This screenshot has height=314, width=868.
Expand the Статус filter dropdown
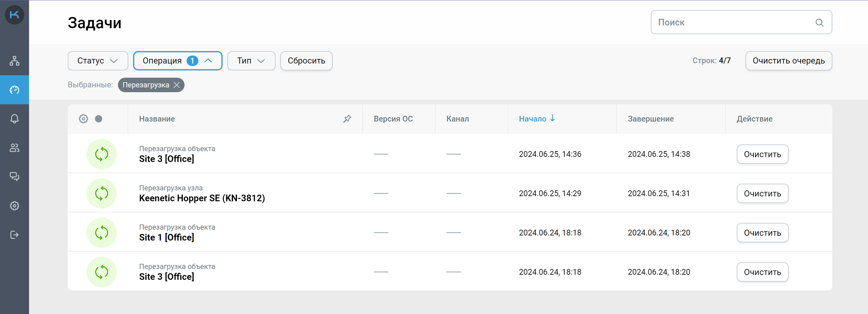(x=98, y=61)
